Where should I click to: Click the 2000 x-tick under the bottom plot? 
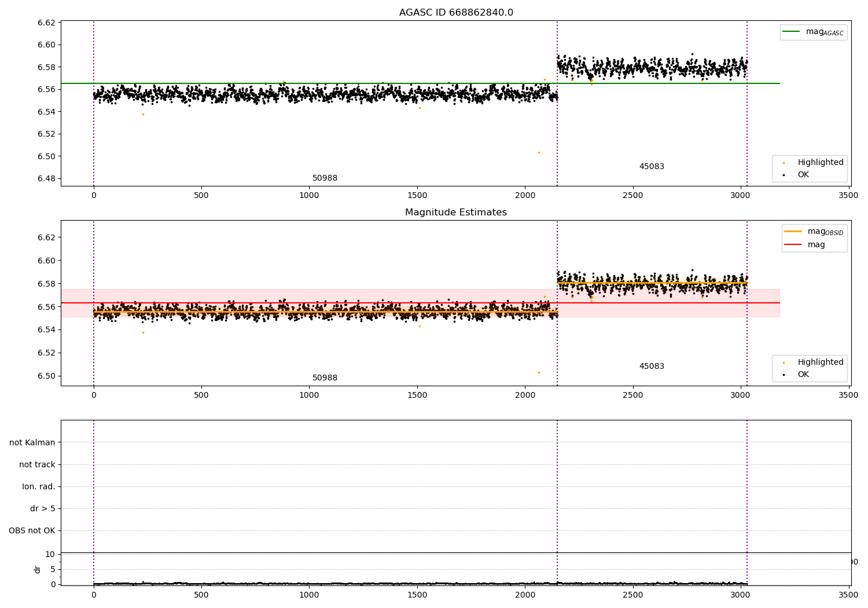(x=525, y=594)
